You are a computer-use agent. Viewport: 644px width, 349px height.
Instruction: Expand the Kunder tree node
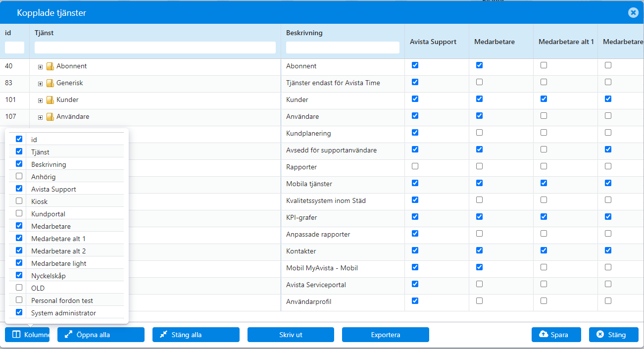point(41,100)
